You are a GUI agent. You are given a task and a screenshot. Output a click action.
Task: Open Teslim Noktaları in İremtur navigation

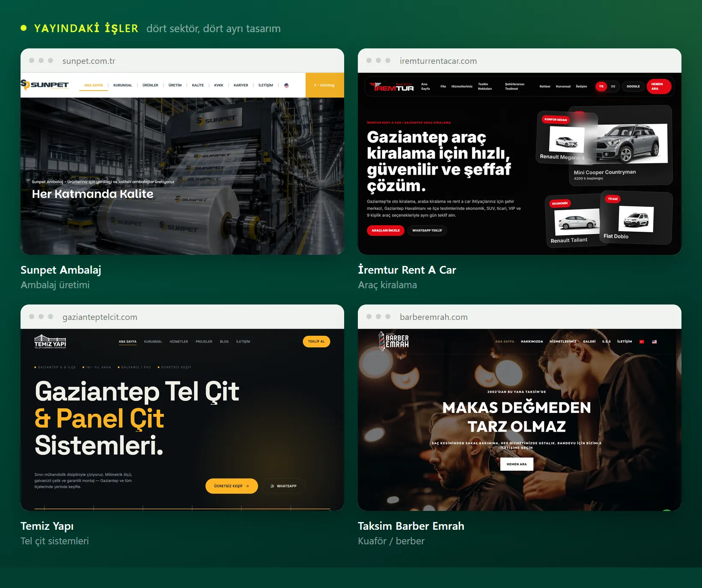coord(485,87)
